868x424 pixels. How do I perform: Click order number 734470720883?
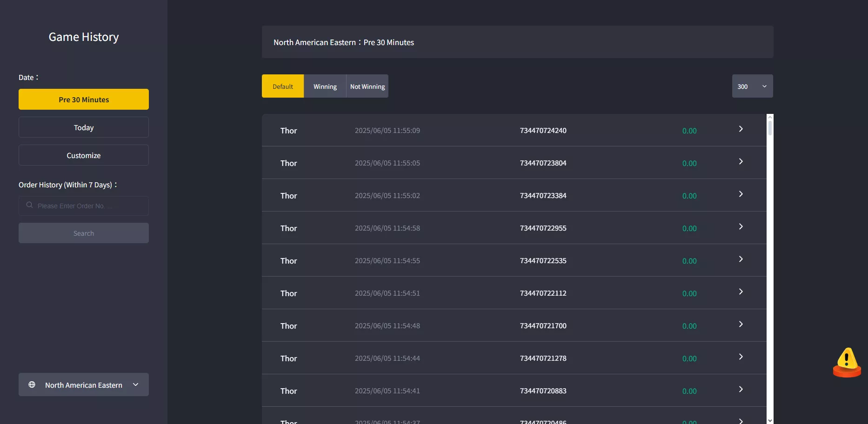coord(543,391)
